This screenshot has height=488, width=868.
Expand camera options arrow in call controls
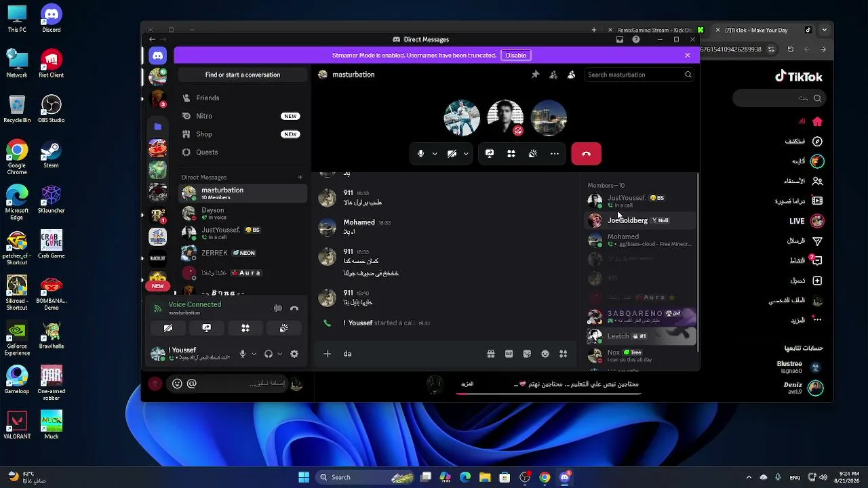tap(466, 154)
